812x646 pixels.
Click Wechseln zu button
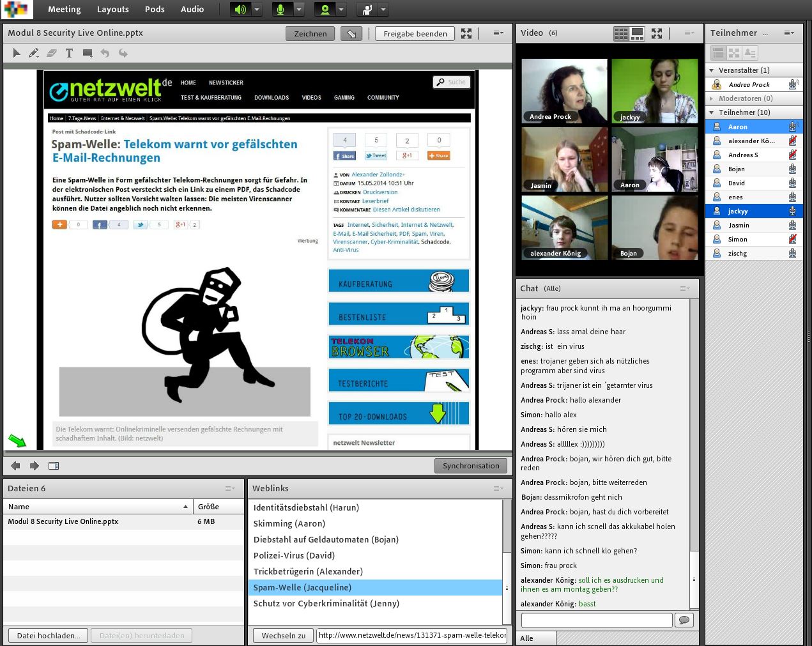pyautogui.click(x=284, y=636)
